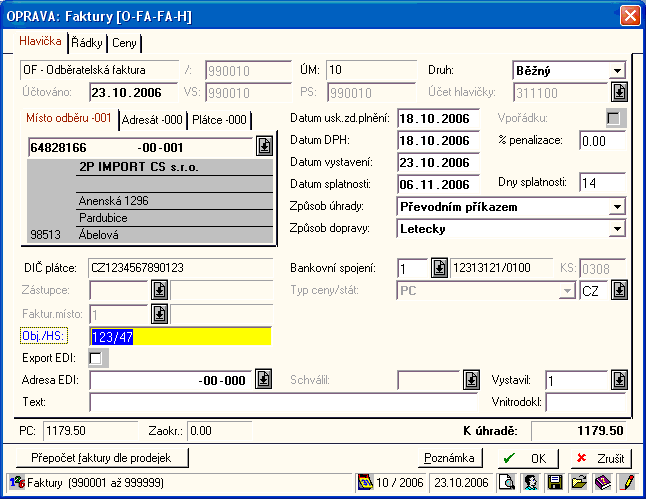Click the print preview icon in status bar
This screenshot has height=499, width=646.
pyautogui.click(x=508, y=482)
